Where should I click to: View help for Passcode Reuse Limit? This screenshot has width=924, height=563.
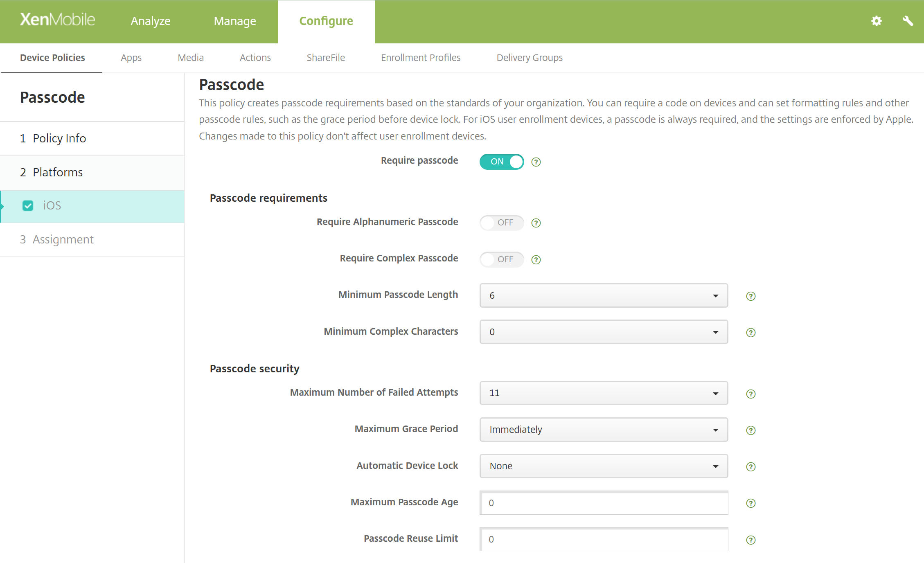click(750, 540)
